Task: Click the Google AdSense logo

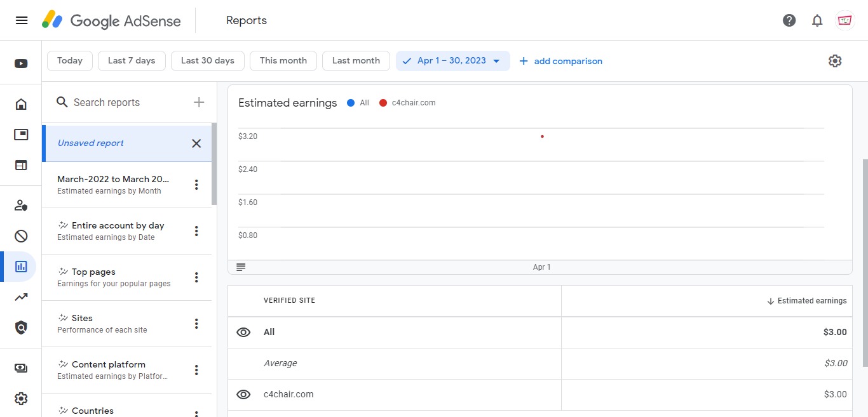Action: pos(111,20)
